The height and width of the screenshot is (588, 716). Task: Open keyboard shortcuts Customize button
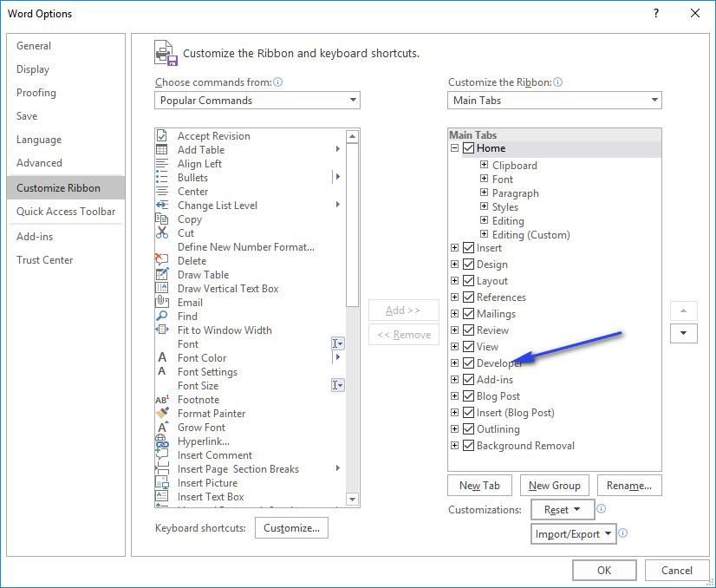(291, 527)
